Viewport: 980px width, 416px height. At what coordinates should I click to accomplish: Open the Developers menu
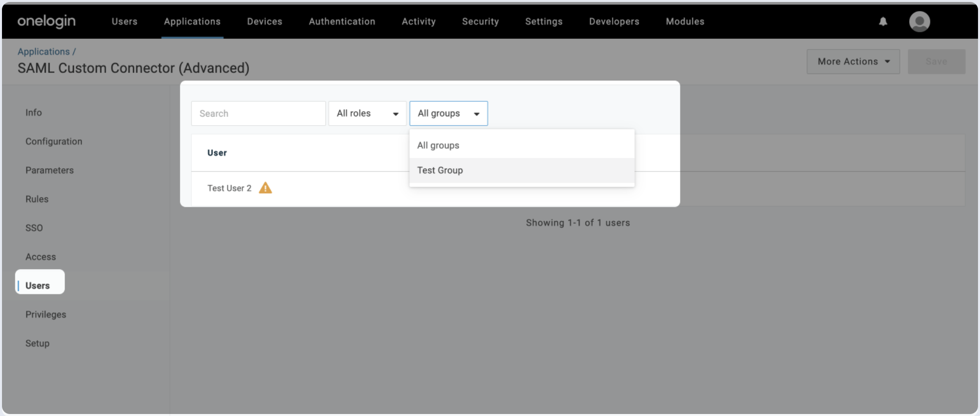614,21
